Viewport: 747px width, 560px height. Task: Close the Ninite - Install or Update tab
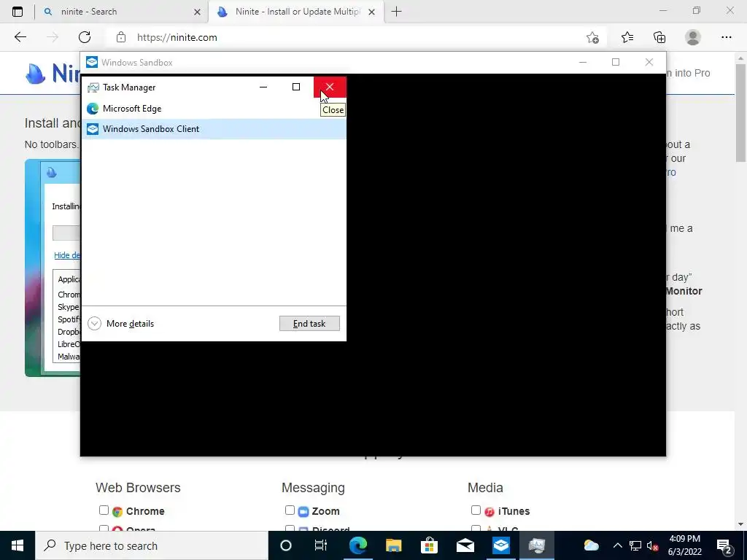click(x=371, y=12)
